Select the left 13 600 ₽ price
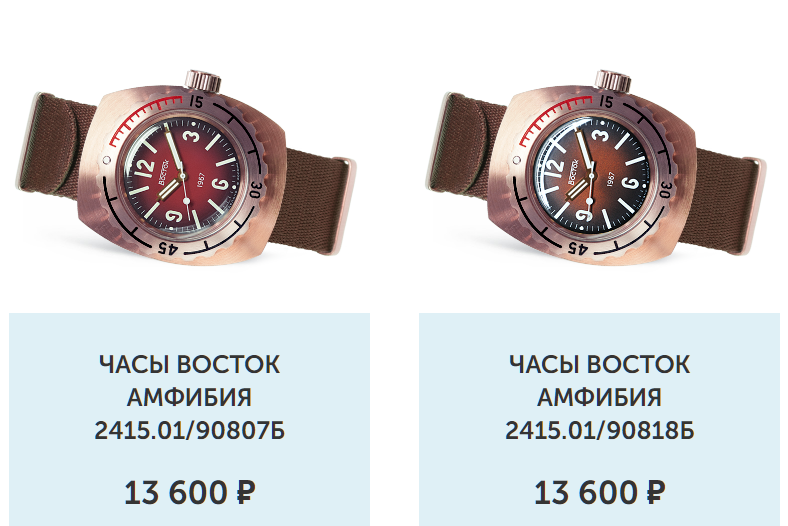This screenshot has width=788, height=526. [189, 492]
